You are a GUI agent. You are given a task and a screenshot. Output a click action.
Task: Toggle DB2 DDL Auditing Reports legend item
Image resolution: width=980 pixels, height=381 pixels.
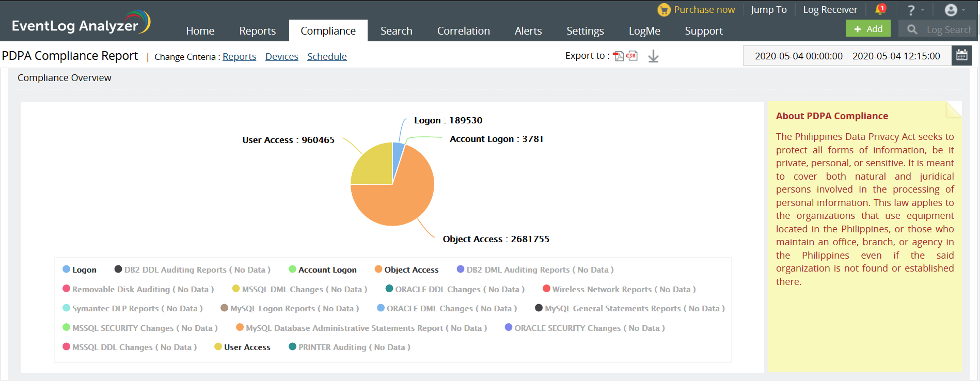click(x=193, y=269)
